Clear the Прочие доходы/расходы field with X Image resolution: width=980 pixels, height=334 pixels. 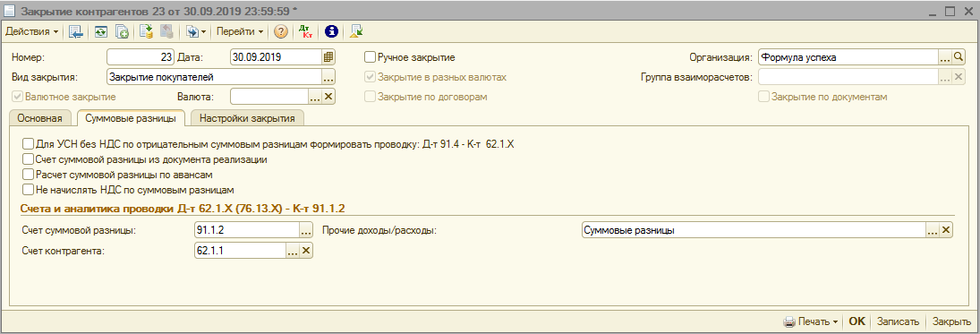click(x=946, y=230)
